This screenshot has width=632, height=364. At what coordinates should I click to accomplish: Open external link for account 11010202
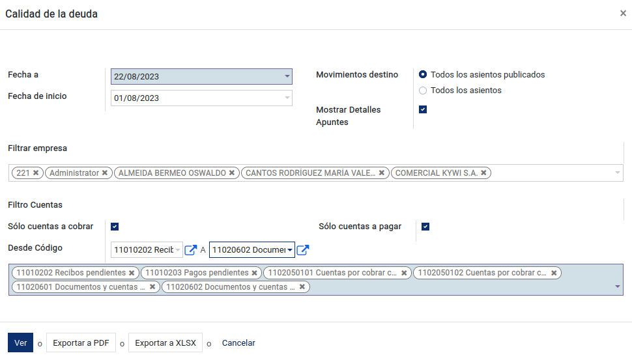point(190,249)
